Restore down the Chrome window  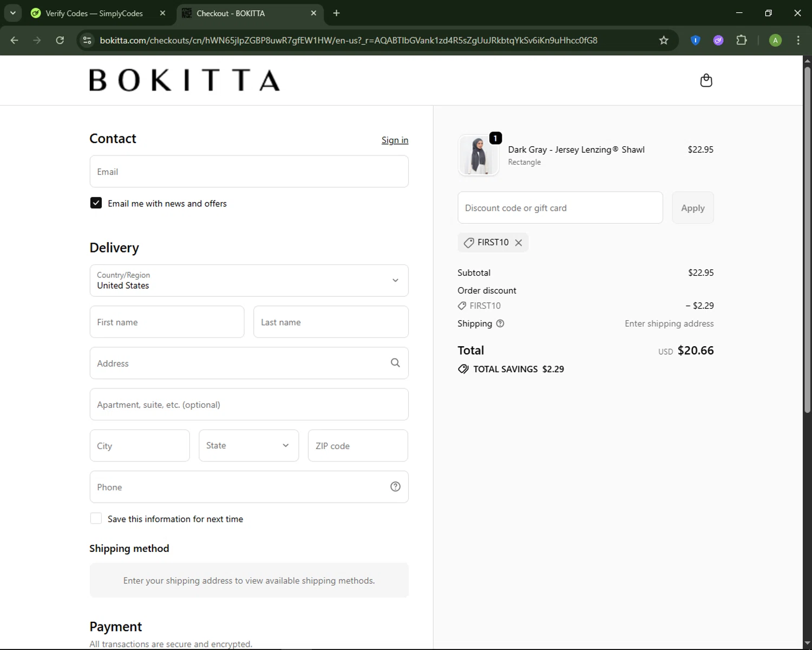pyautogui.click(x=768, y=13)
